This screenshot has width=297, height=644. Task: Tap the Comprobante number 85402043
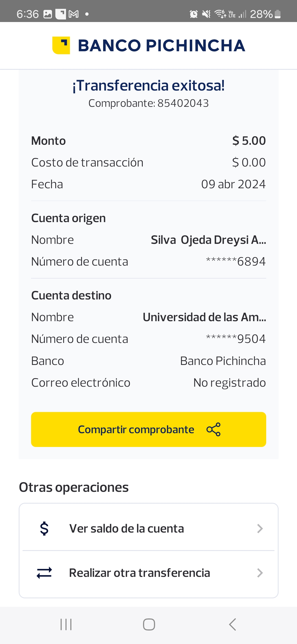[x=183, y=103]
